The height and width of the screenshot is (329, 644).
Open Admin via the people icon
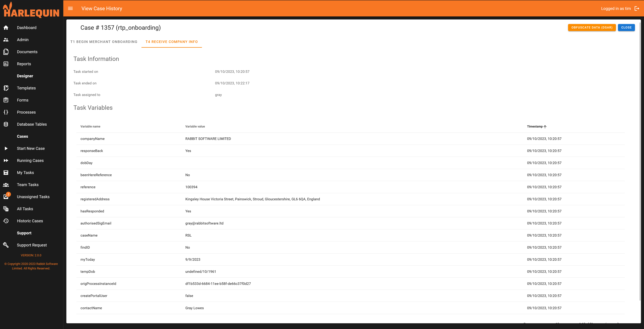[6, 40]
